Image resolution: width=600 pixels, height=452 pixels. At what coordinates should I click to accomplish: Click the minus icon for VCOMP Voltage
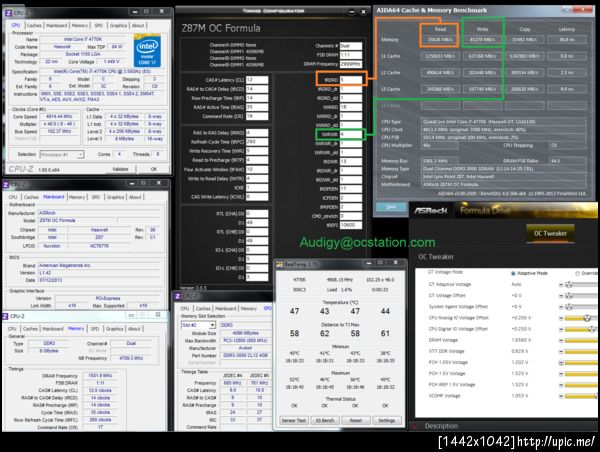pos(561,396)
